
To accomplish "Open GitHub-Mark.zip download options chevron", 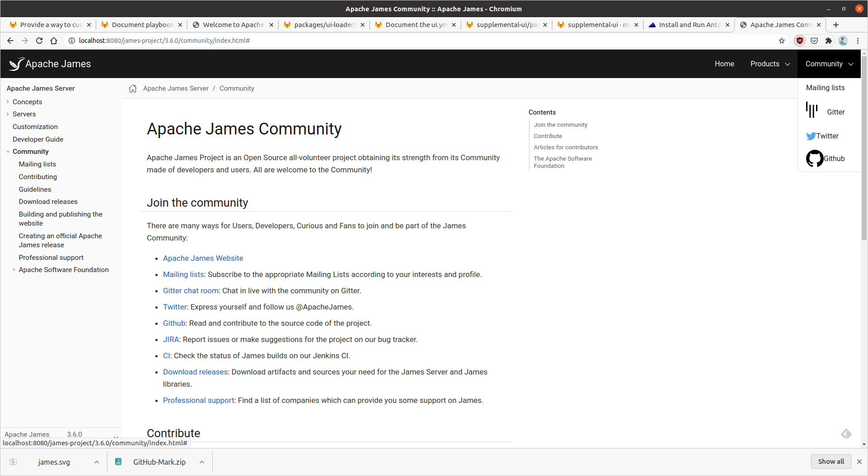I will pos(202,462).
